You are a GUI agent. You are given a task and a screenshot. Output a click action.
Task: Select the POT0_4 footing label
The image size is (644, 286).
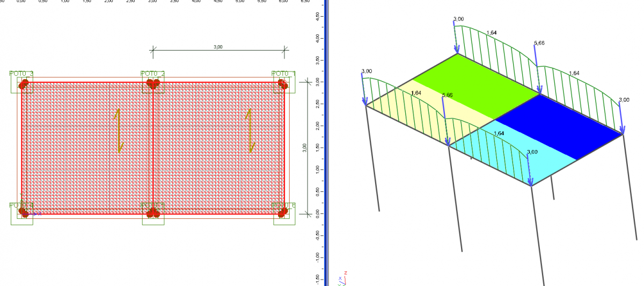(21, 205)
